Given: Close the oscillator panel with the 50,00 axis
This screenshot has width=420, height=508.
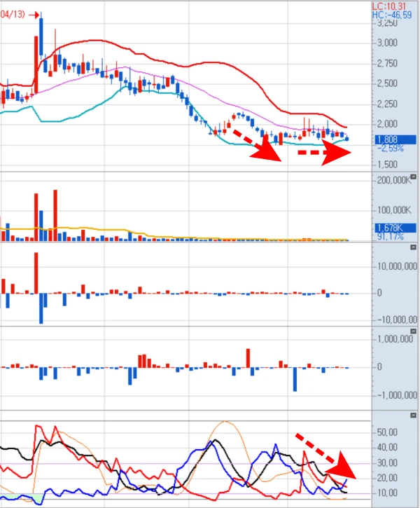Looking at the screenshot, I should click(x=413, y=415).
